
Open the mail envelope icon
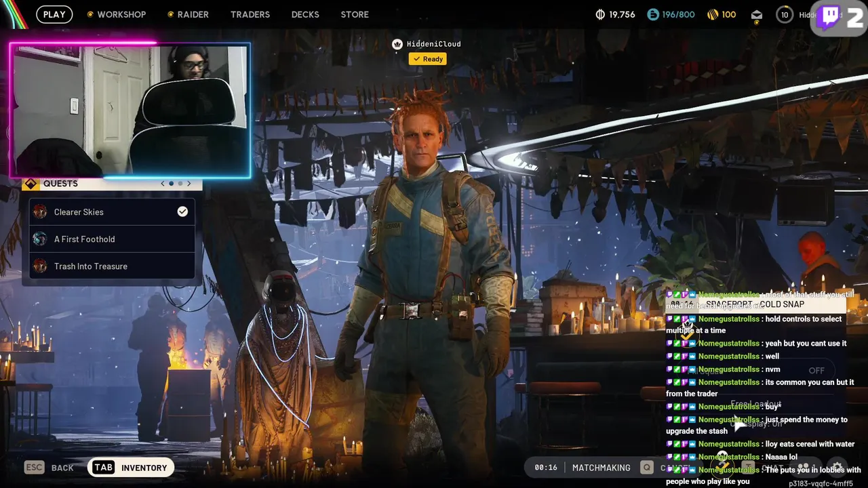click(x=757, y=15)
